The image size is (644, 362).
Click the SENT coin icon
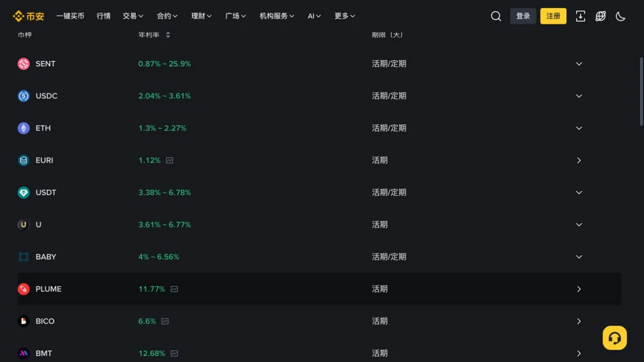click(24, 64)
